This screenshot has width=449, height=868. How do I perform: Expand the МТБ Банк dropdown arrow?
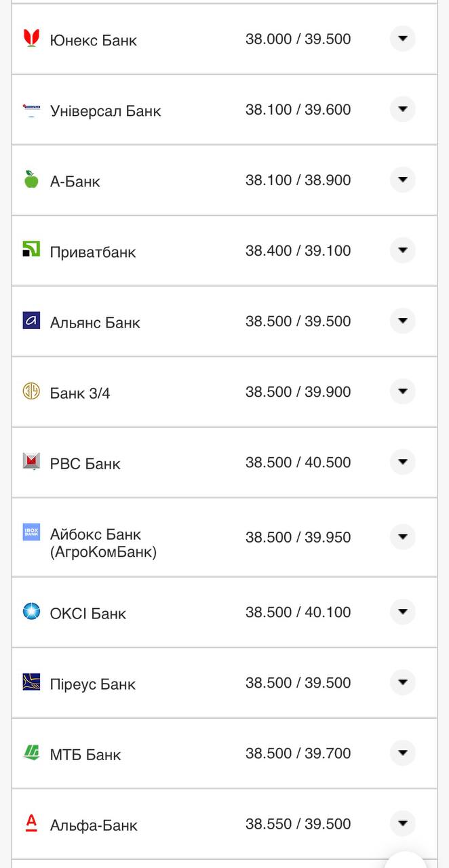tap(402, 753)
